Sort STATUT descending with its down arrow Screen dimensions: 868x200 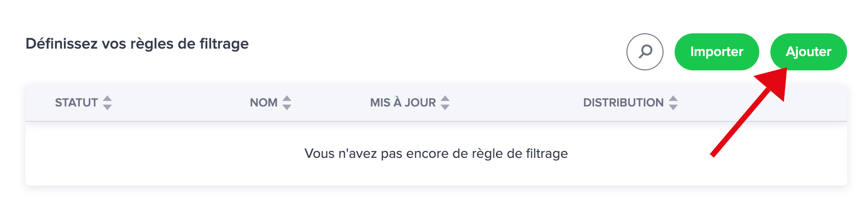pos(107,107)
